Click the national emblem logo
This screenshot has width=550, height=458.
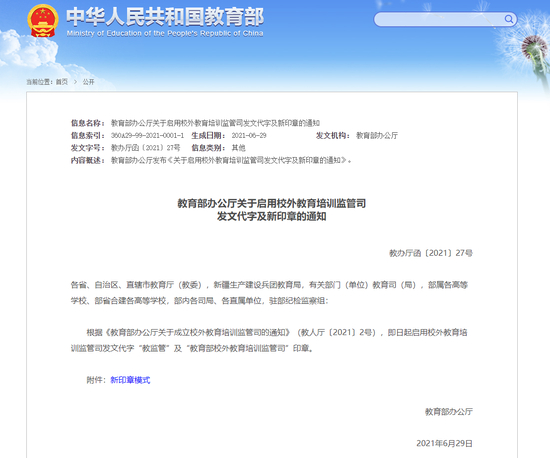[42, 21]
